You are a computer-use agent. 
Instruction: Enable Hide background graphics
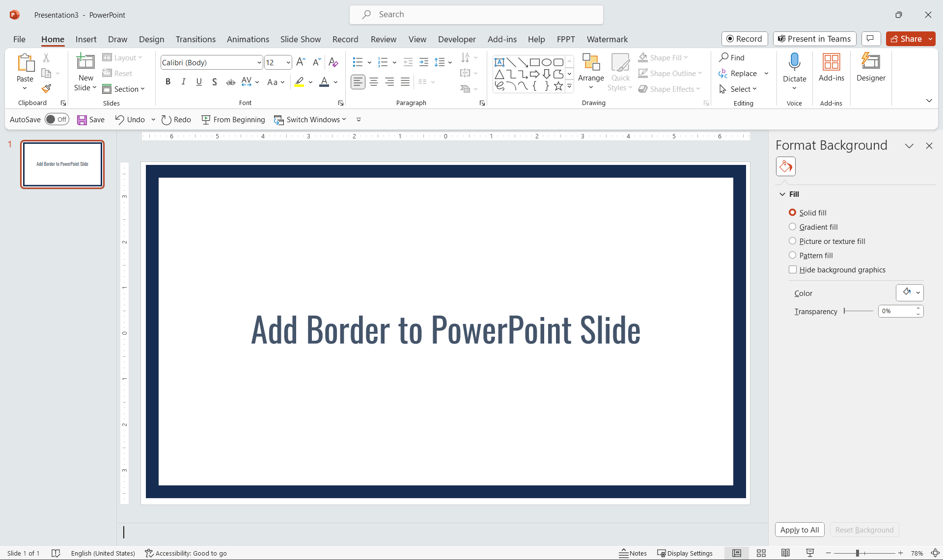click(x=793, y=269)
